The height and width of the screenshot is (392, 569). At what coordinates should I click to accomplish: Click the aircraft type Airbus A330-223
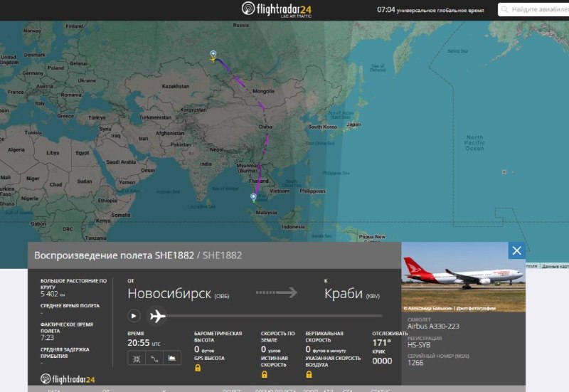pyautogui.click(x=433, y=326)
